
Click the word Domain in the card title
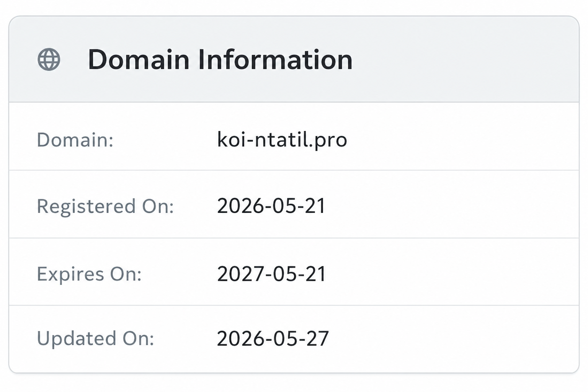[139, 60]
